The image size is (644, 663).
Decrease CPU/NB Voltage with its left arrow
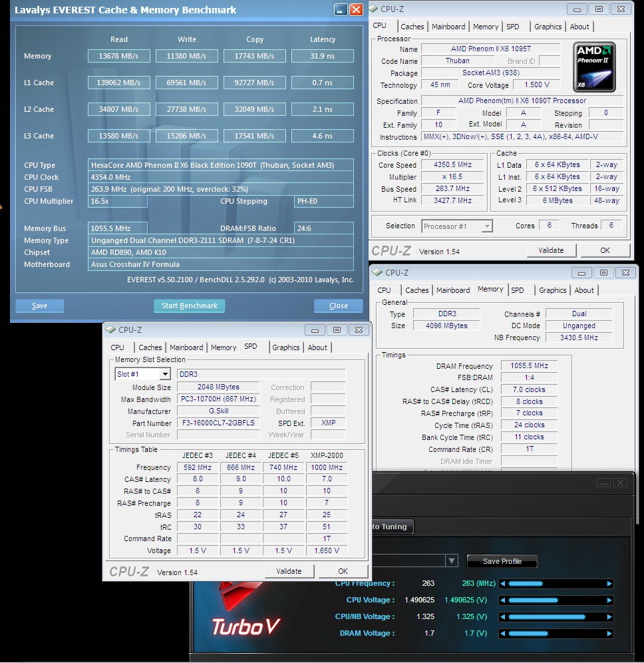point(502,617)
